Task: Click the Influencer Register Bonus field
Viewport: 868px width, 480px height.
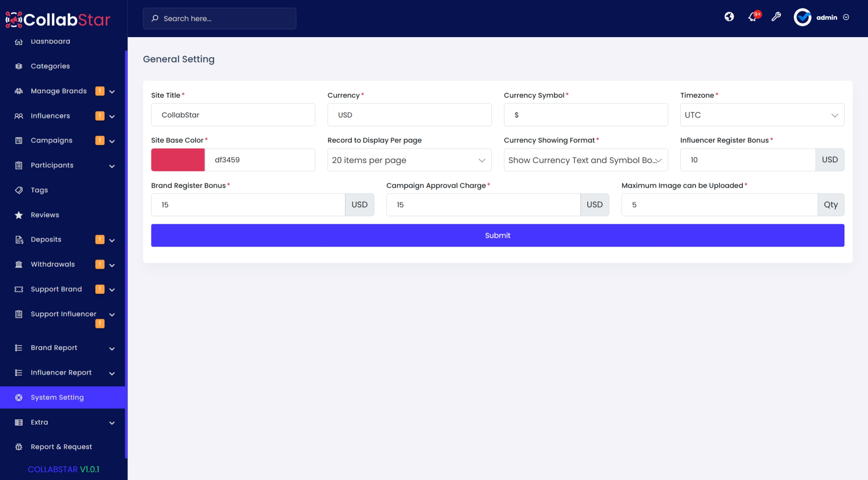Action: [x=748, y=160]
